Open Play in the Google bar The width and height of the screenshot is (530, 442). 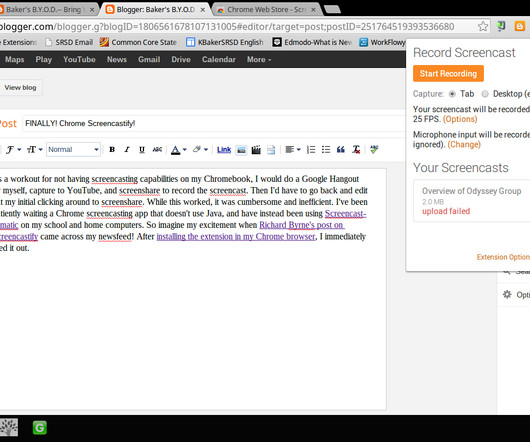(44, 59)
